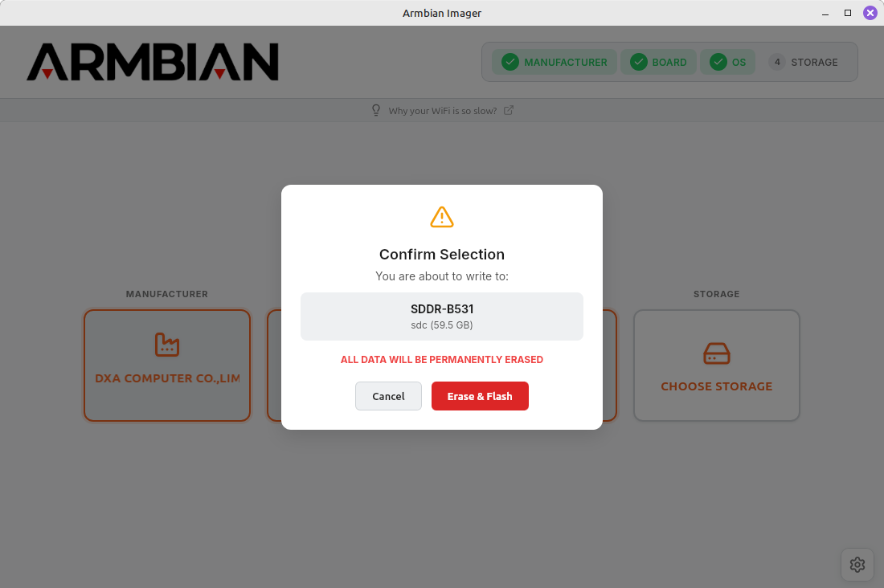
Task: Click the green checkmark on Board step
Action: 639,62
